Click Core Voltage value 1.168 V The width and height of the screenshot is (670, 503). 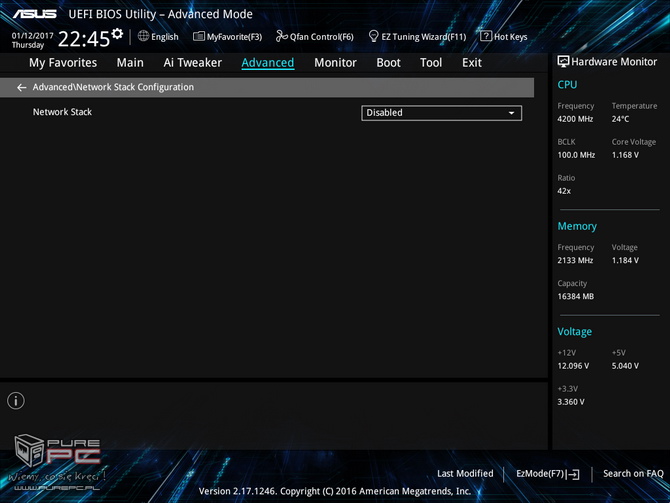[625, 155]
